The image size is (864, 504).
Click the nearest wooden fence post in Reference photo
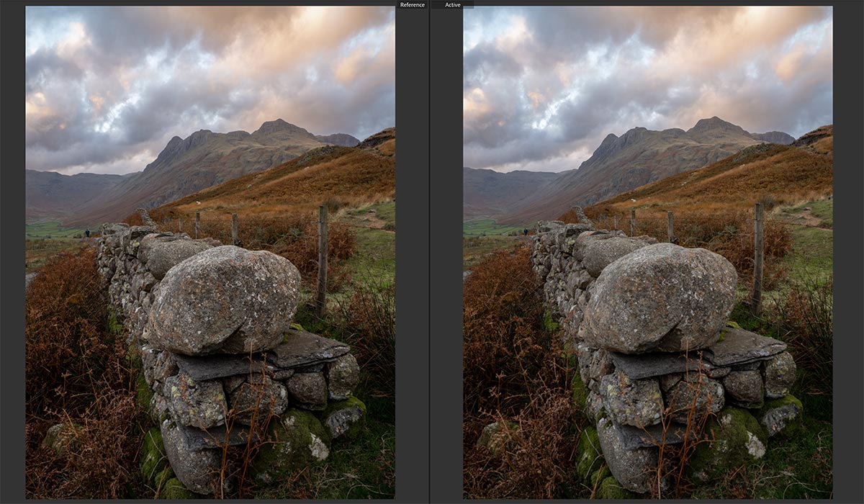[x=322, y=259]
